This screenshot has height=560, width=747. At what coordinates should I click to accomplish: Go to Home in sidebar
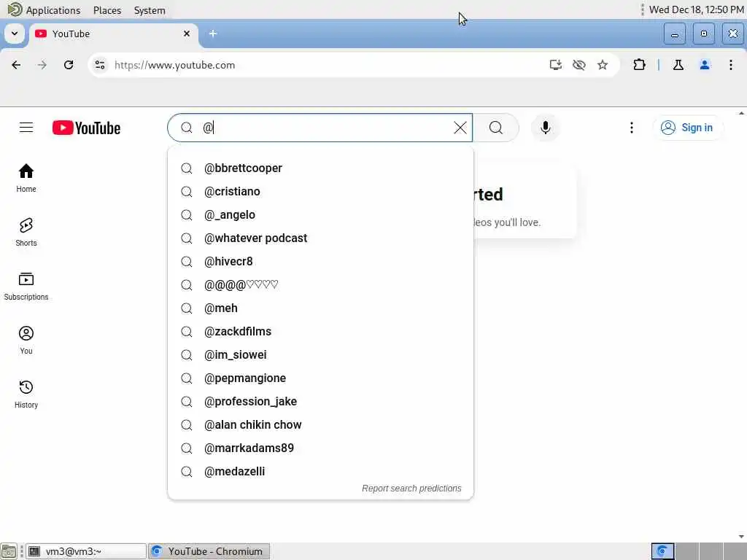click(26, 178)
